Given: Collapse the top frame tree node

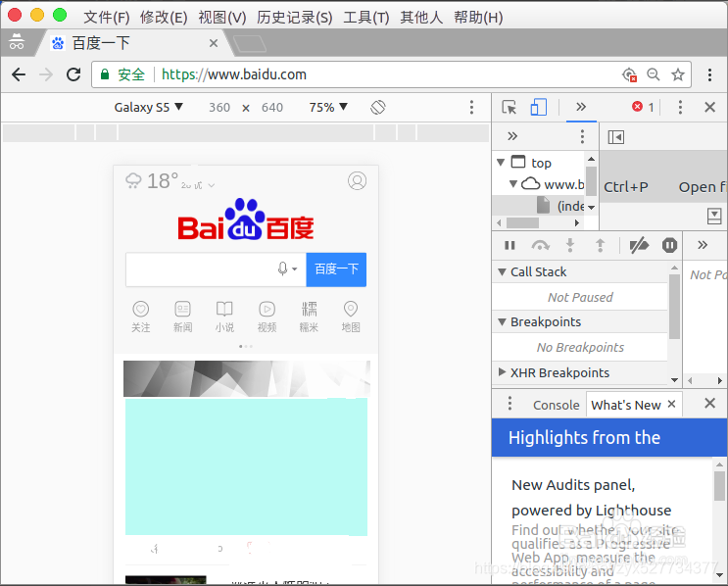Looking at the screenshot, I should [x=501, y=163].
